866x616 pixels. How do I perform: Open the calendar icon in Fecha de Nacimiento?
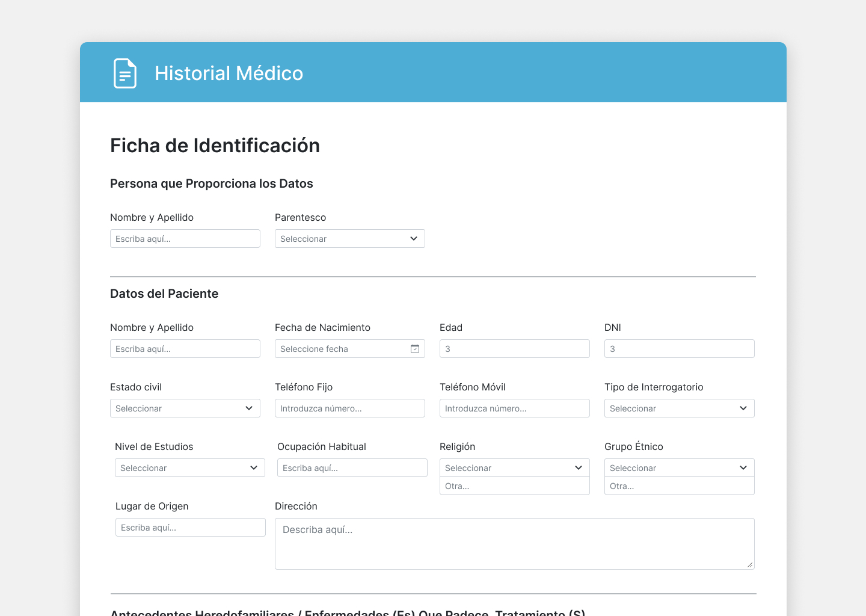(415, 349)
